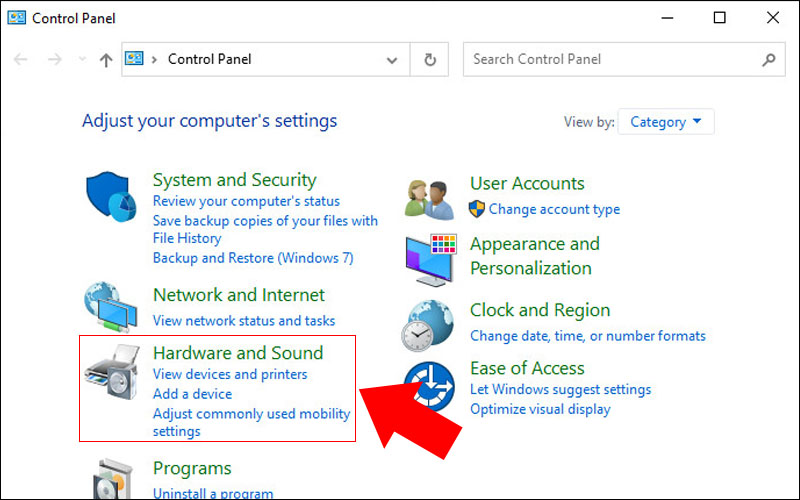
Task: Refresh the Control Panel view
Action: point(430,60)
